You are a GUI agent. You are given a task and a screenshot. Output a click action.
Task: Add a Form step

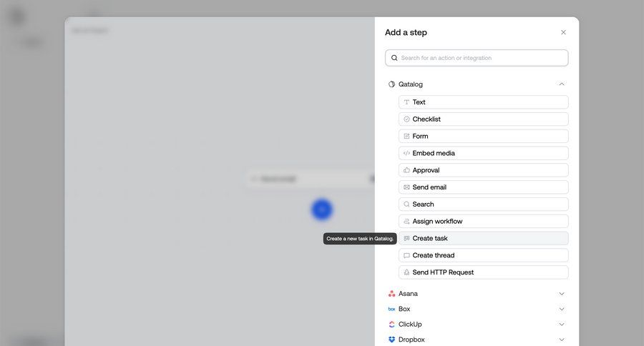tap(484, 137)
